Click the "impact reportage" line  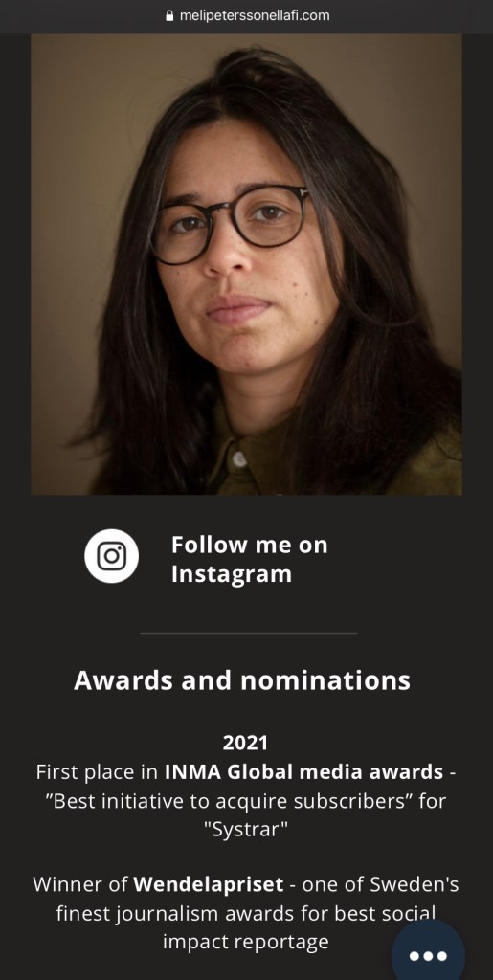246,942
